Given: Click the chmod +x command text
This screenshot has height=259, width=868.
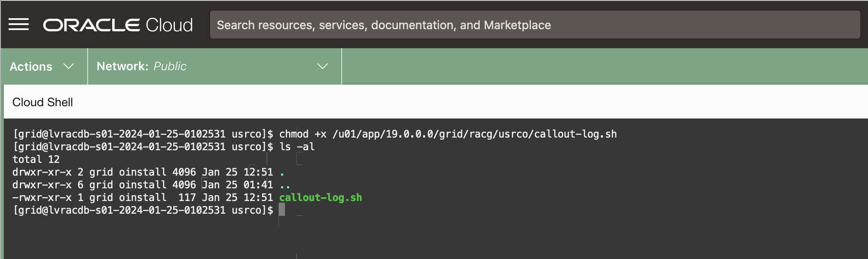Looking at the screenshot, I should tap(302, 134).
